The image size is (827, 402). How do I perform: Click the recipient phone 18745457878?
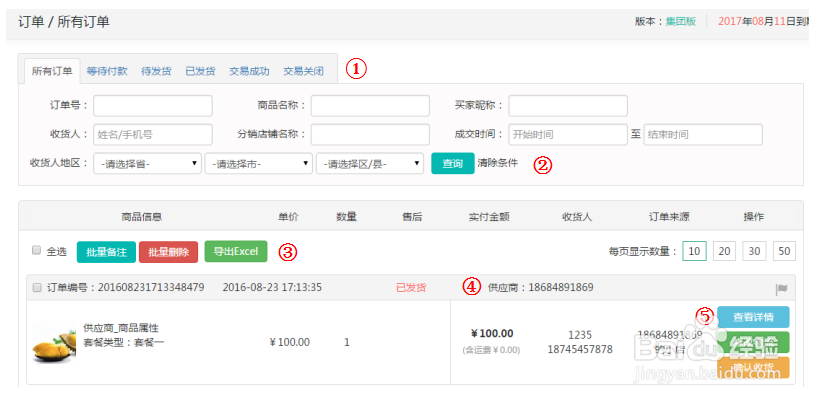tap(580, 349)
